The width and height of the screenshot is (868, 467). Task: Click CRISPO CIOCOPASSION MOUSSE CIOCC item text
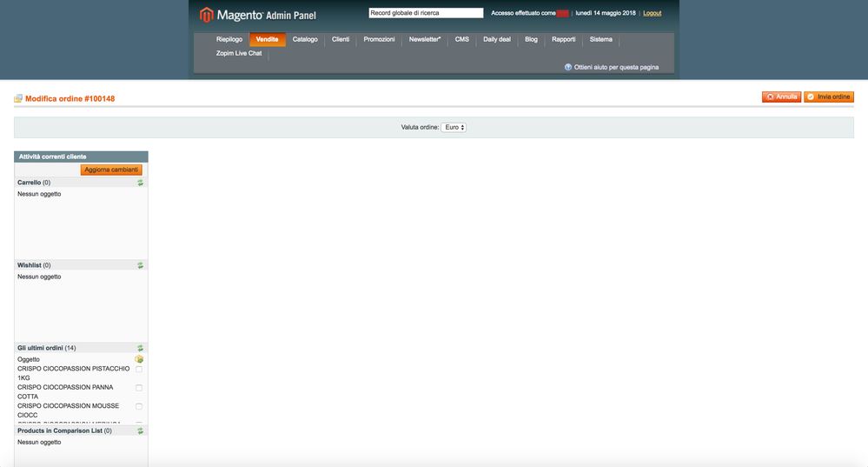tap(68, 410)
